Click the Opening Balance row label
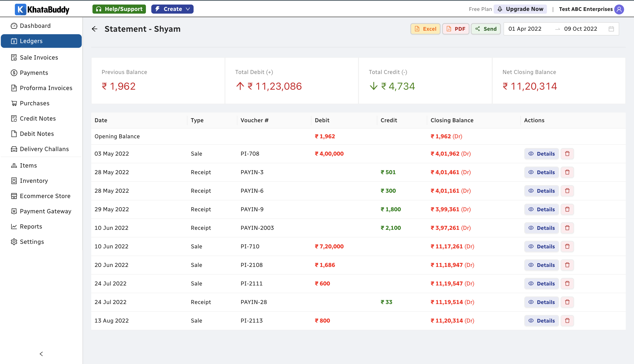 117,136
